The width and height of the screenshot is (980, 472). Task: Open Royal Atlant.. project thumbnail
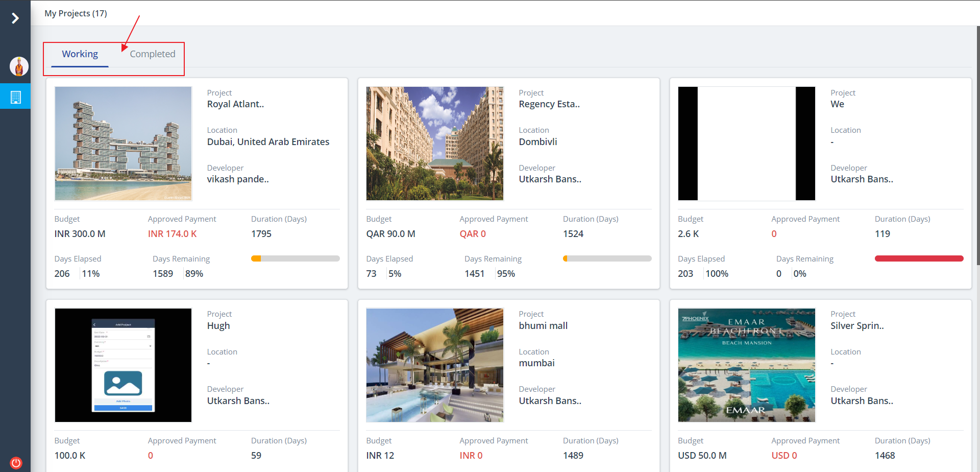tap(123, 144)
